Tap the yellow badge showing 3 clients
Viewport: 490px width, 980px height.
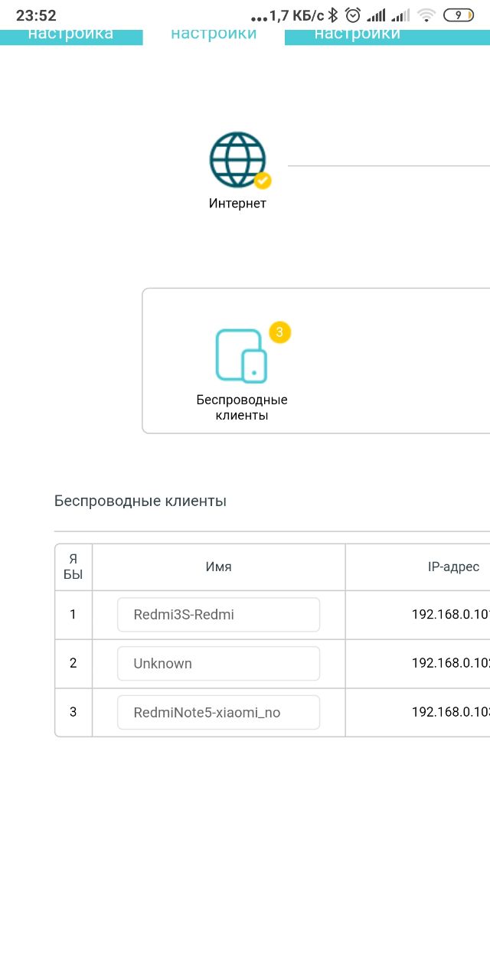point(280,332)
